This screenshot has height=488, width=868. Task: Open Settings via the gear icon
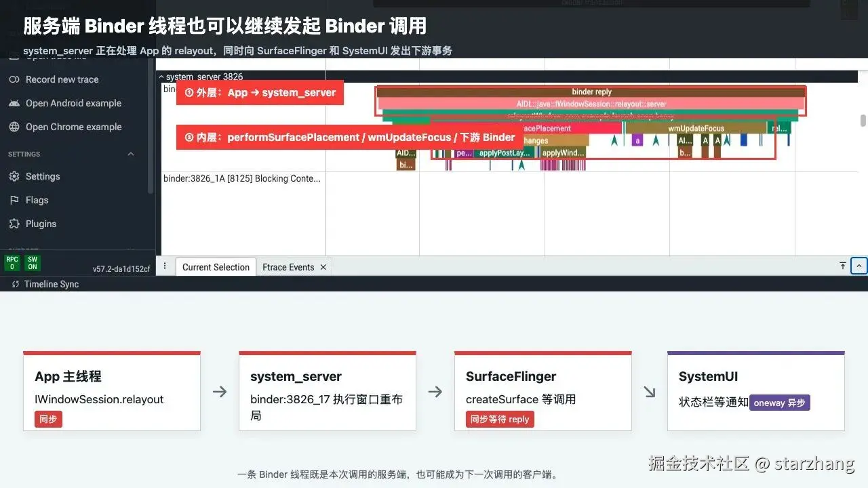pyautogui.click(x=14, y=176)
